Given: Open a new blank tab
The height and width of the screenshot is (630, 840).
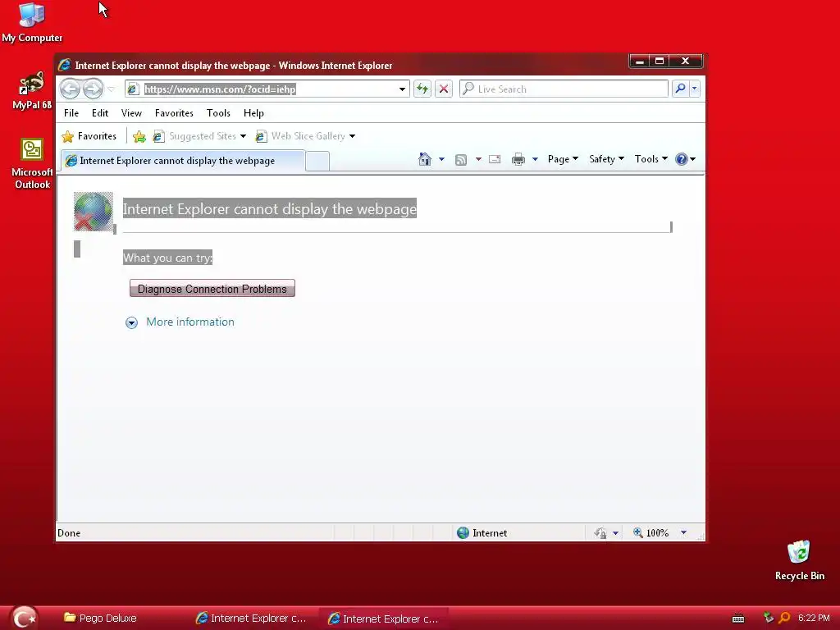Looking at the screenshot, I should (317, 162).
